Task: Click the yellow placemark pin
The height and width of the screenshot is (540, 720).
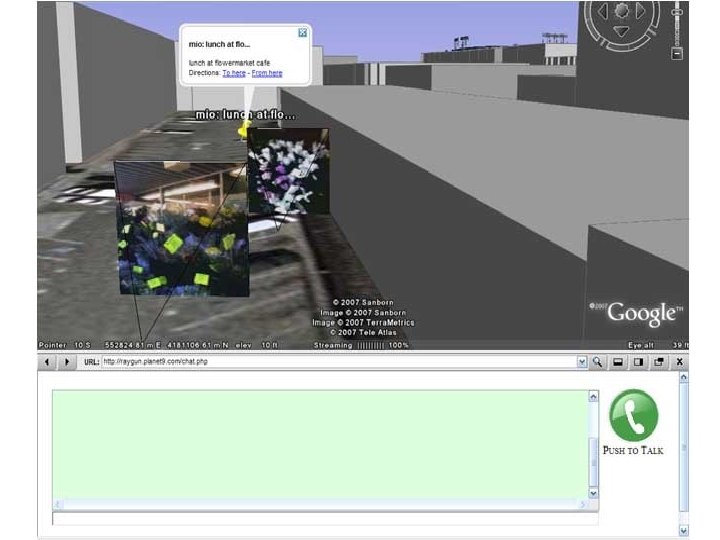Action: coord(243,130)
